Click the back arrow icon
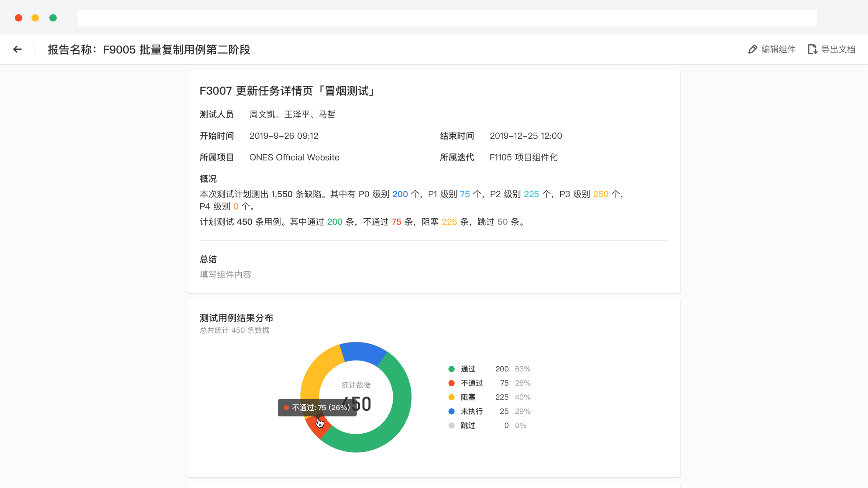Image resolution: width=868 pixels, height=488 pixels. [x=17, y=49]
